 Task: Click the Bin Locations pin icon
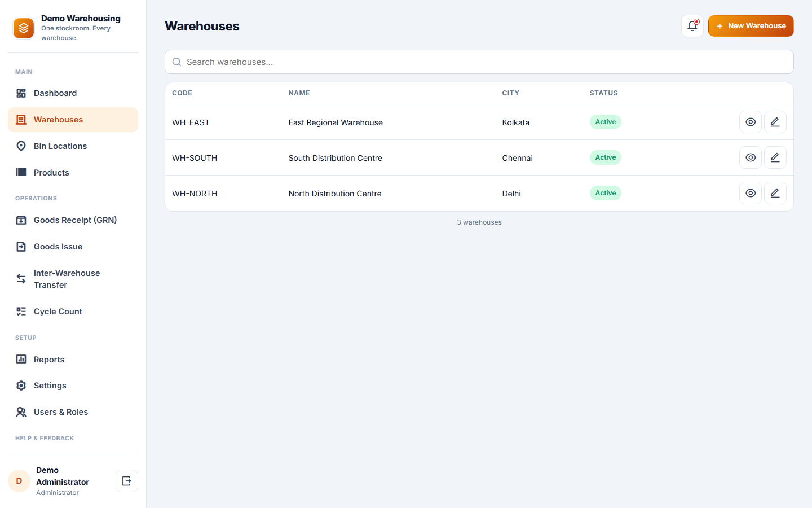coord(21,146)
